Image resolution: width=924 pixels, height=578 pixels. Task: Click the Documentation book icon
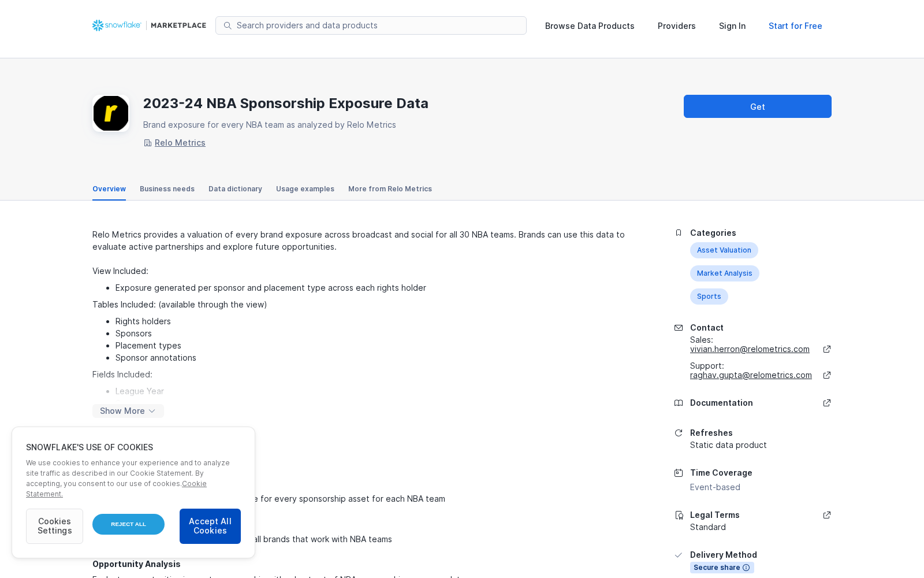pyautogui.click(x=679, y=403)
